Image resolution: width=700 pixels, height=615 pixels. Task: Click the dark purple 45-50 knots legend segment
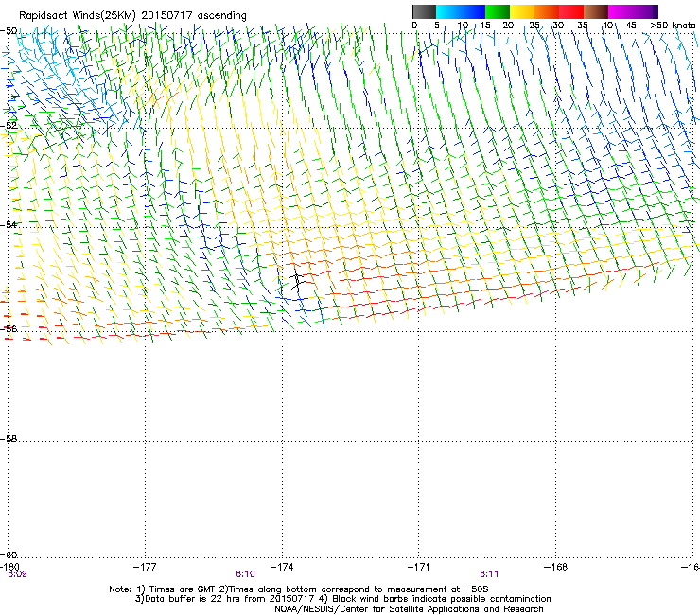[x=645, y=11]
